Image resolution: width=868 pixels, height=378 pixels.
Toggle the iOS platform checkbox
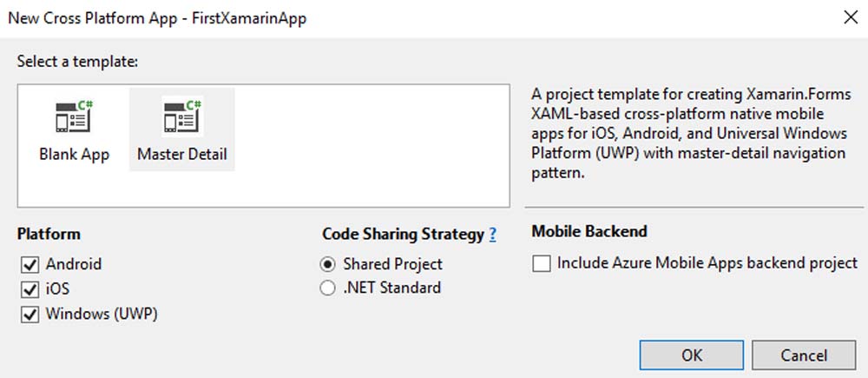(x=31, y=289)
